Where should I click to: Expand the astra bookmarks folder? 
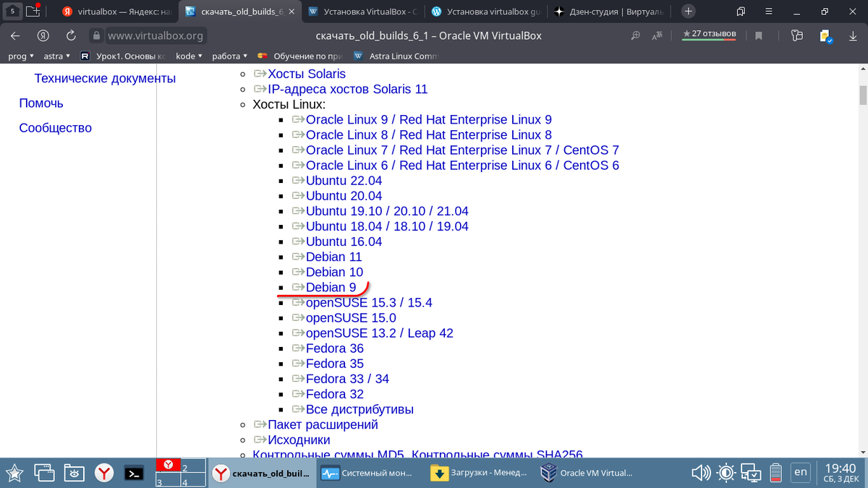pos(57,56)
